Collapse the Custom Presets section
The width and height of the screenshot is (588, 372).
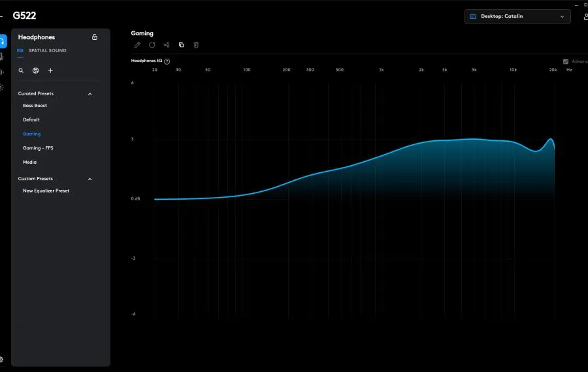90,179
